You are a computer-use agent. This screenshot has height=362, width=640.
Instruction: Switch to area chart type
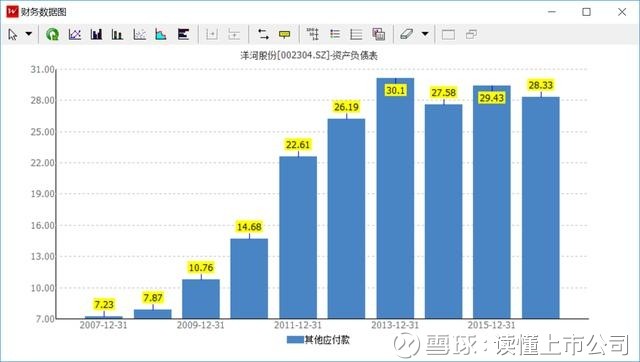[x=161, y=34]
